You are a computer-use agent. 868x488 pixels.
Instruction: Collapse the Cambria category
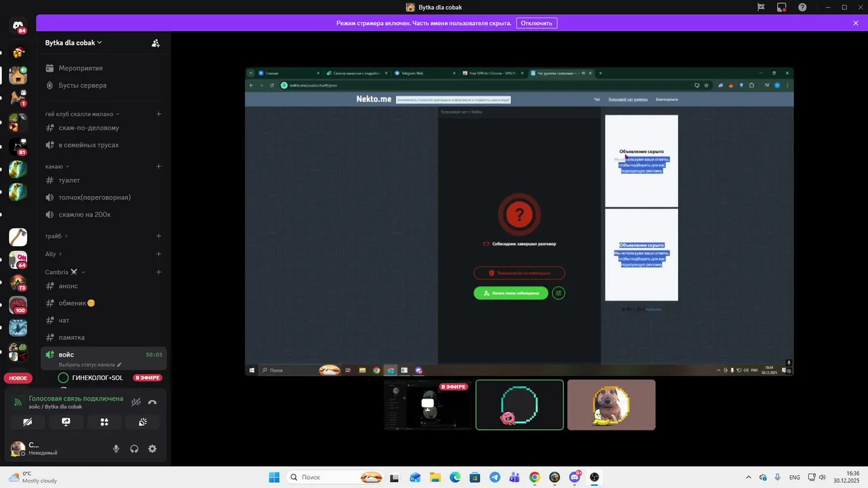pos(65,272)
